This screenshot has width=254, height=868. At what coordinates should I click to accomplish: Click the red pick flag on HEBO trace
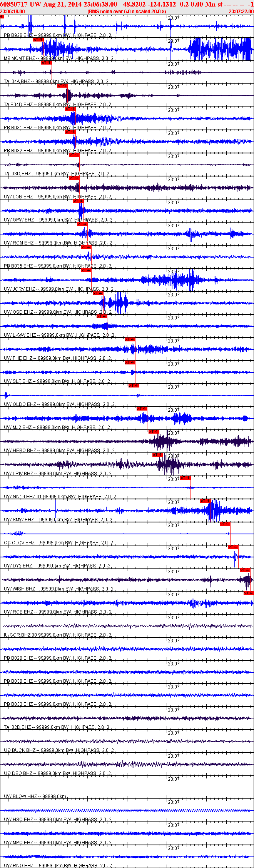click(x=154, y=431)
